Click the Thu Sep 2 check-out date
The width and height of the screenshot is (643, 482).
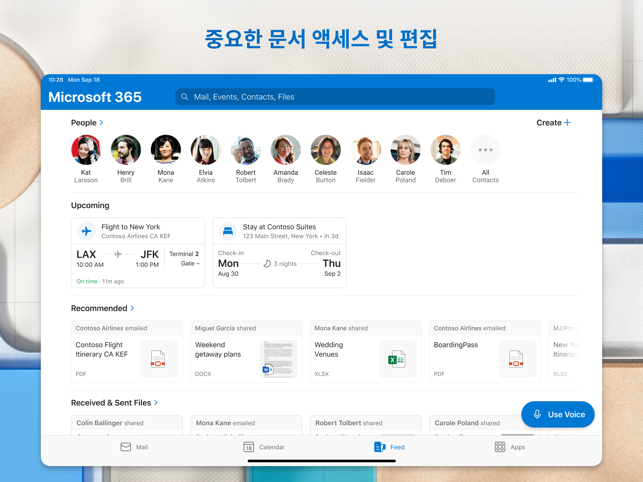pyautogui.click(x=332, y=267)
